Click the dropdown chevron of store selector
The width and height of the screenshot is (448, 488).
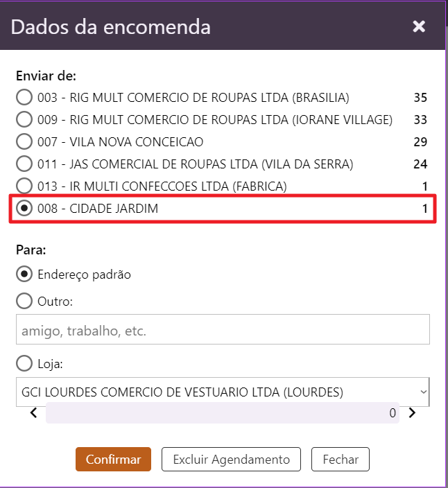point(423,392)
